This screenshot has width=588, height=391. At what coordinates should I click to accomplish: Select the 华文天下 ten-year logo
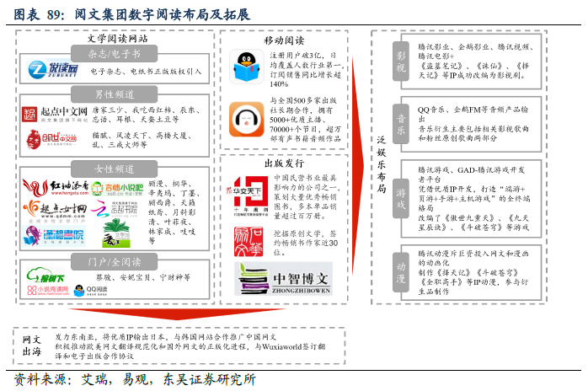247,195
